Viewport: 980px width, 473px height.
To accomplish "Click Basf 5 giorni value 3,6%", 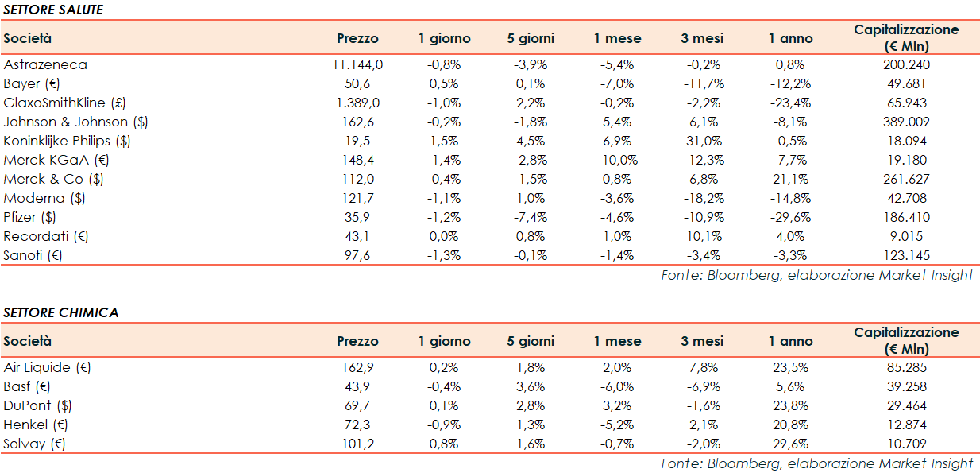I will coord(531,387).
